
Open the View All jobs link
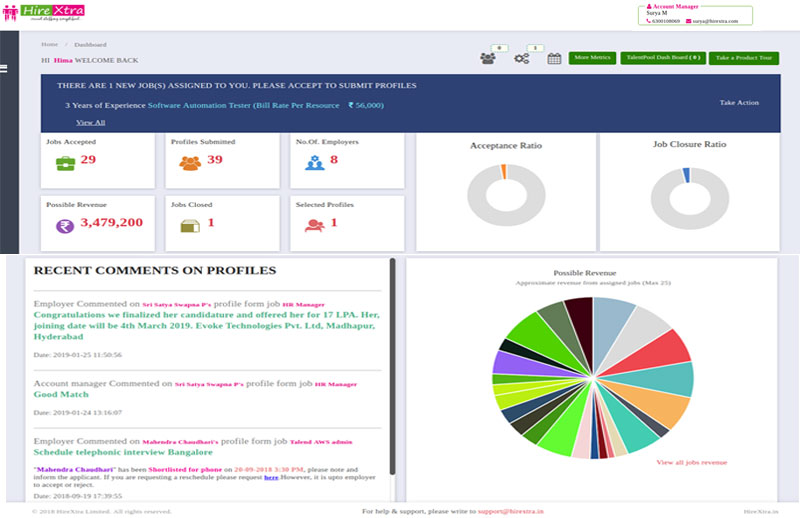click(90, 122)
